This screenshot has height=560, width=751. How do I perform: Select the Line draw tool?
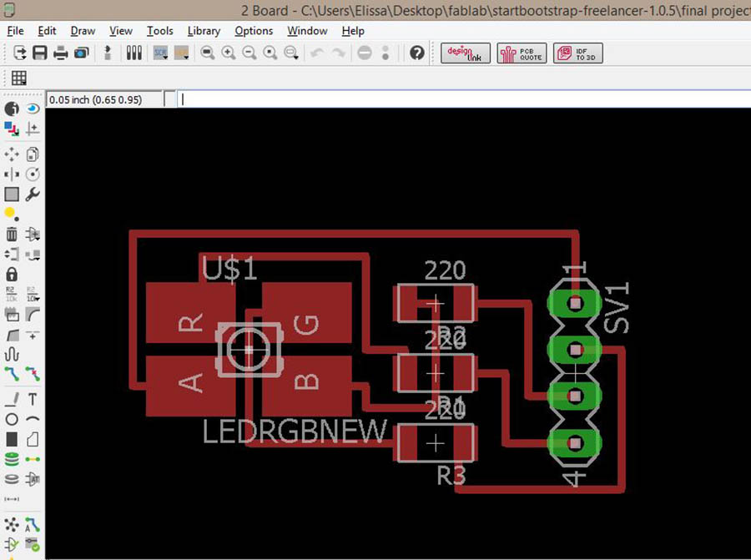(x=12, y=399)
